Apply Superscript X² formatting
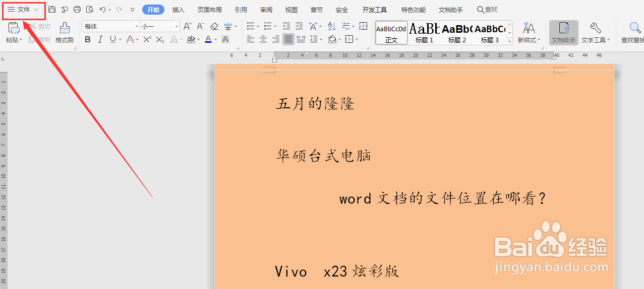This screenshot has width=644, height=289. click(147, 39)
